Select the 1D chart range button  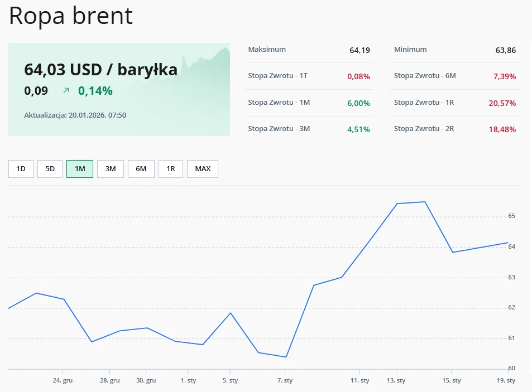click(21, 168)
